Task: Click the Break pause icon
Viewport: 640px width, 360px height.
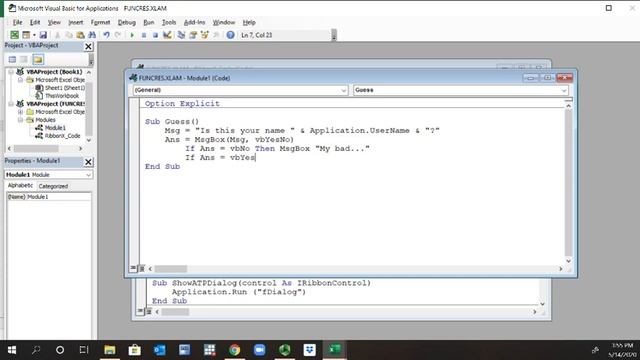Action: coord(144,35)
